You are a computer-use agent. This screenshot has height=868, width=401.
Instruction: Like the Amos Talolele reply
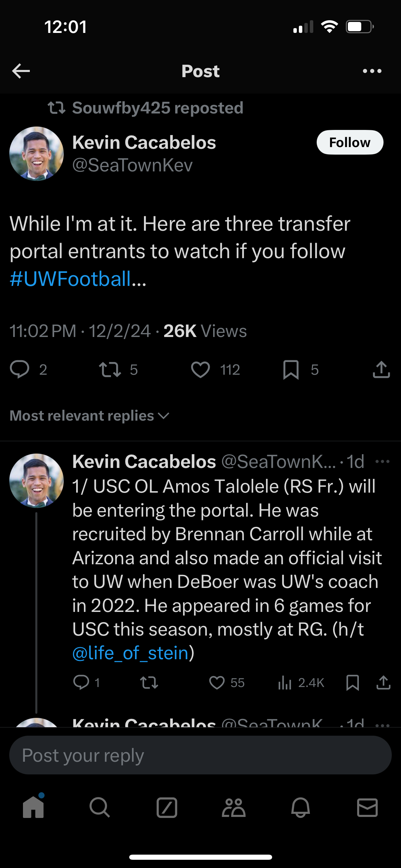point(217,683)
